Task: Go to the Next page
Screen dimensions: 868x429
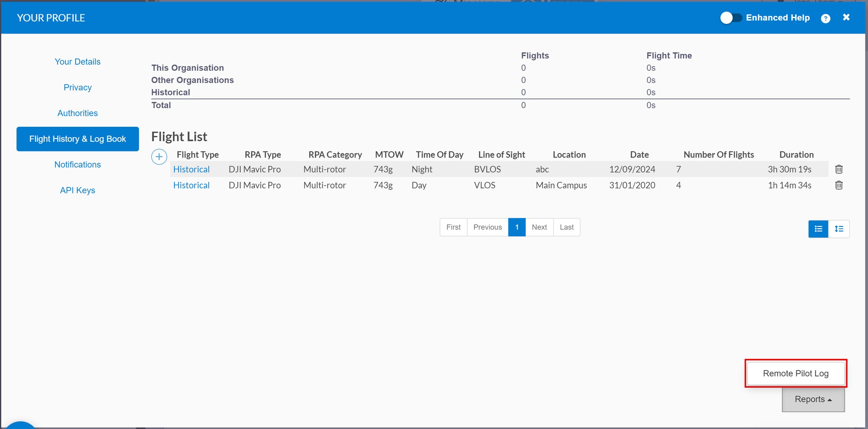Action: 539,227
